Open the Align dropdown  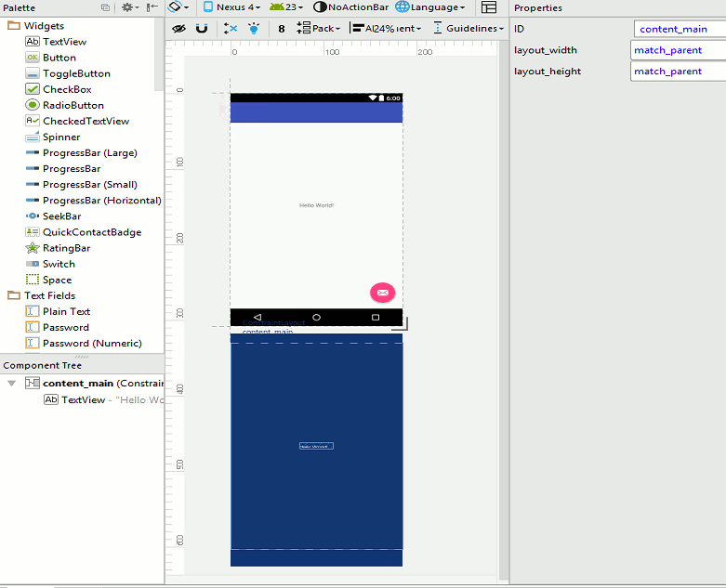tap(387, 28)
